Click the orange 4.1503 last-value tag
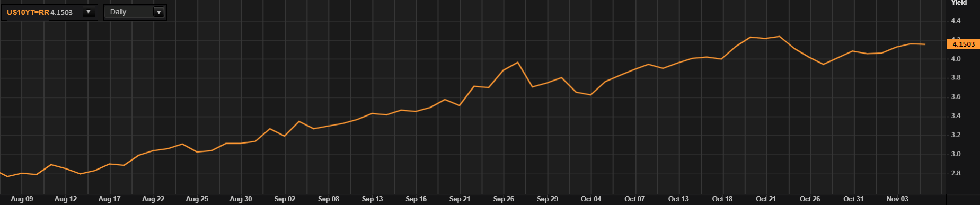This screenshot has width=980, height=205. point(963,44)
